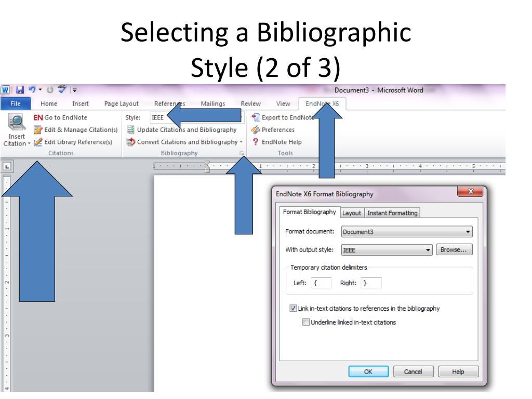Open the With output style dropdown showing IEEE
Viewport: 532px width, 399px height.
tap(387, 250)
